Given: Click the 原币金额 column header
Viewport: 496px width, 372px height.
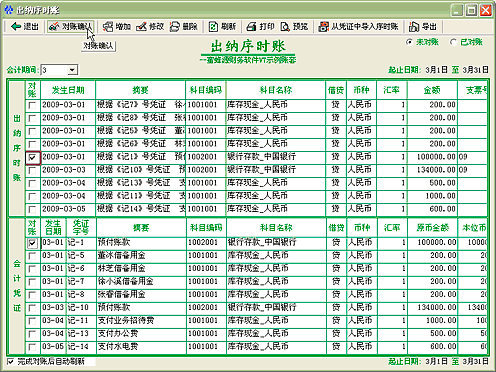Looking at the screenshot, I should (x=432, y=228).
